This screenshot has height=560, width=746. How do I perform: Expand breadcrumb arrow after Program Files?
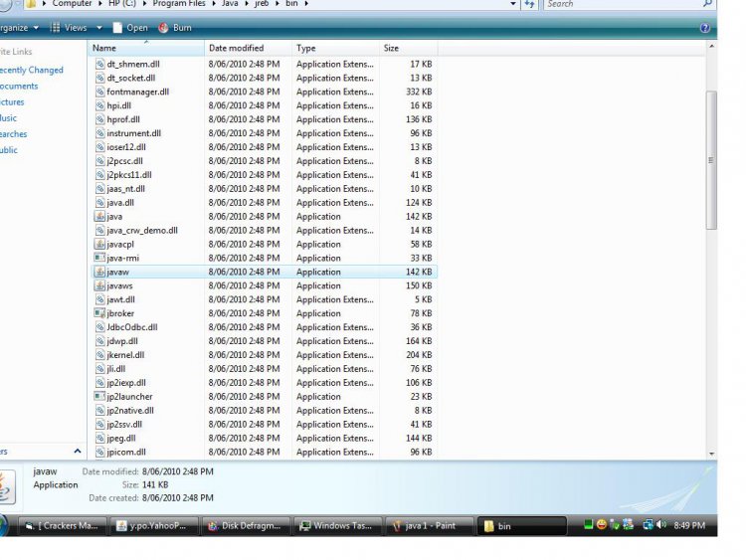tap(214, 4)
